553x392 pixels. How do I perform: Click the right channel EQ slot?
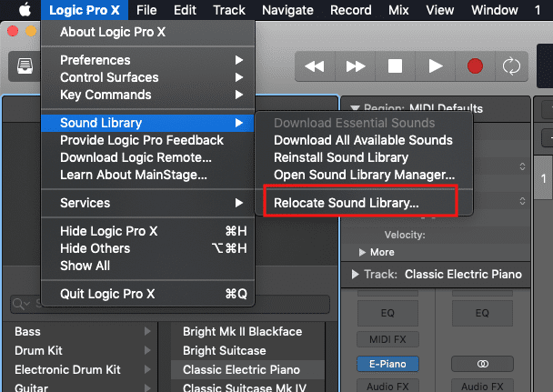click(x=482, y=313)
